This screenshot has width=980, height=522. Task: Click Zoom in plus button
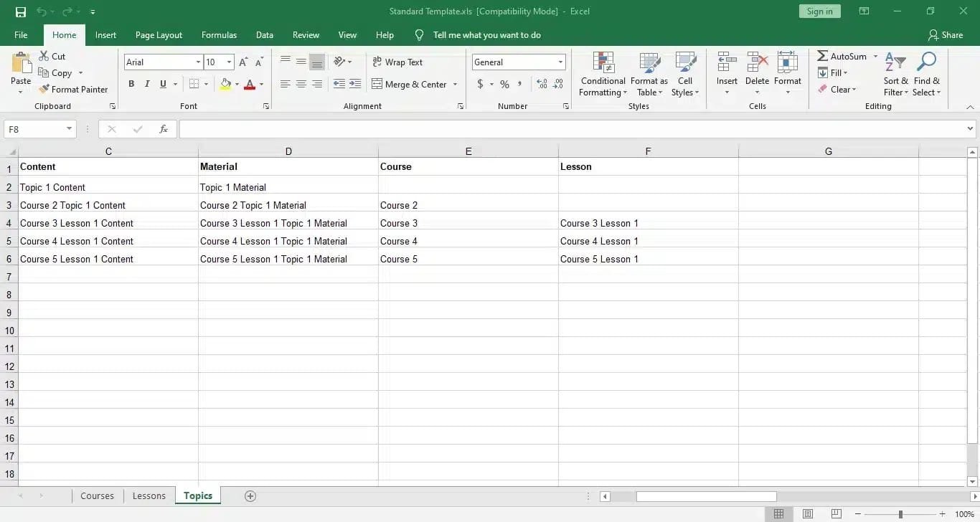point(943,514)
